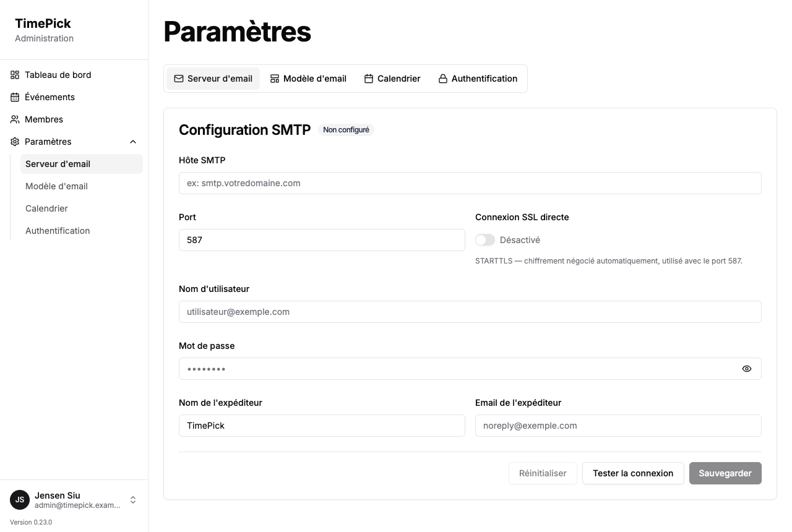792x532 pixels.
Task: Click the calendar icon on Calendrier tab
Action: tap(369, 79)
